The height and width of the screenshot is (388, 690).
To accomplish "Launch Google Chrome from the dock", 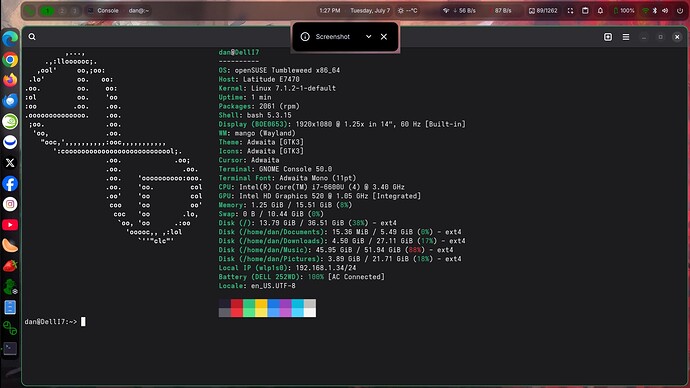I will point(10,59).
